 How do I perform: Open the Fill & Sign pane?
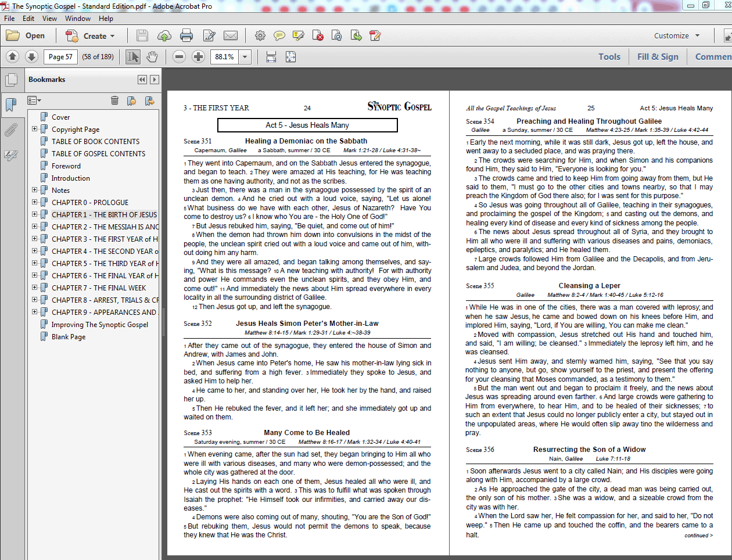click(658, 56)
